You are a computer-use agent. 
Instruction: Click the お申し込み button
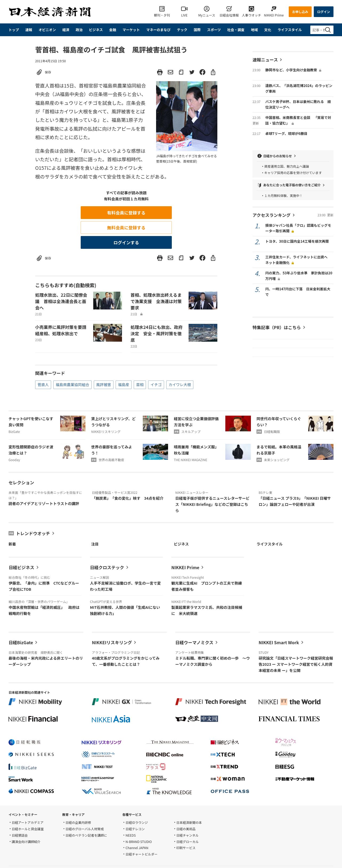[300, 12]
